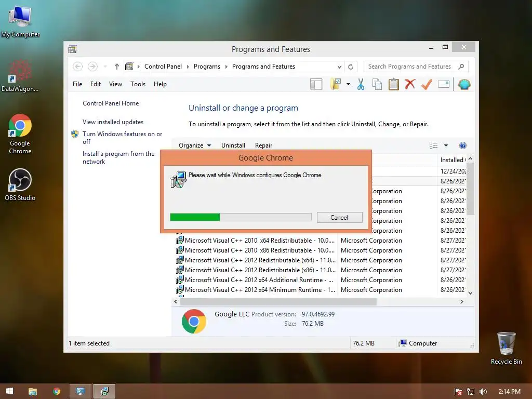Click the Forward navigation arrow
532x399 pixels.
click(x=92, y=66)
